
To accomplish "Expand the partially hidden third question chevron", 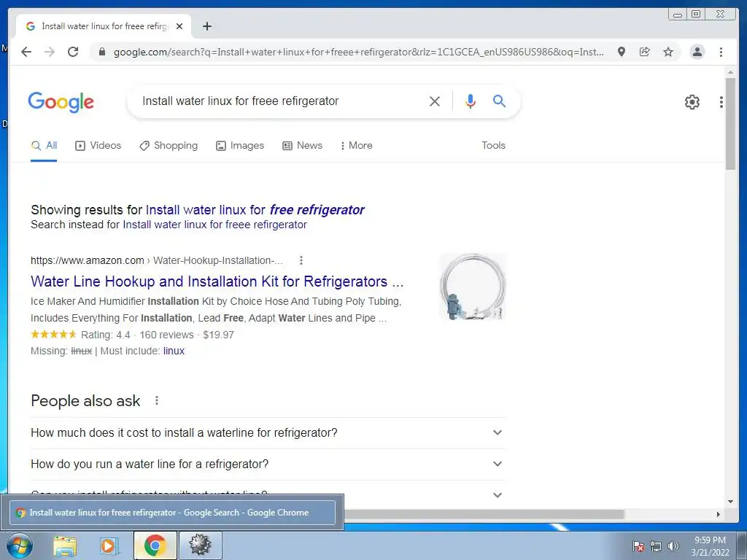I will [x=497, y=495].
